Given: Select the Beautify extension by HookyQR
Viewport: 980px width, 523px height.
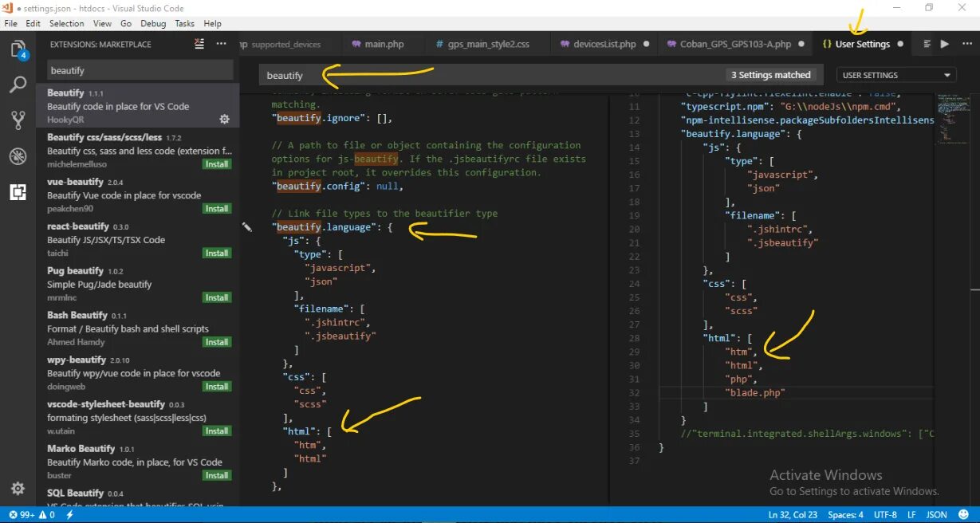Looking at the screenshot, I should pos(137,106).
